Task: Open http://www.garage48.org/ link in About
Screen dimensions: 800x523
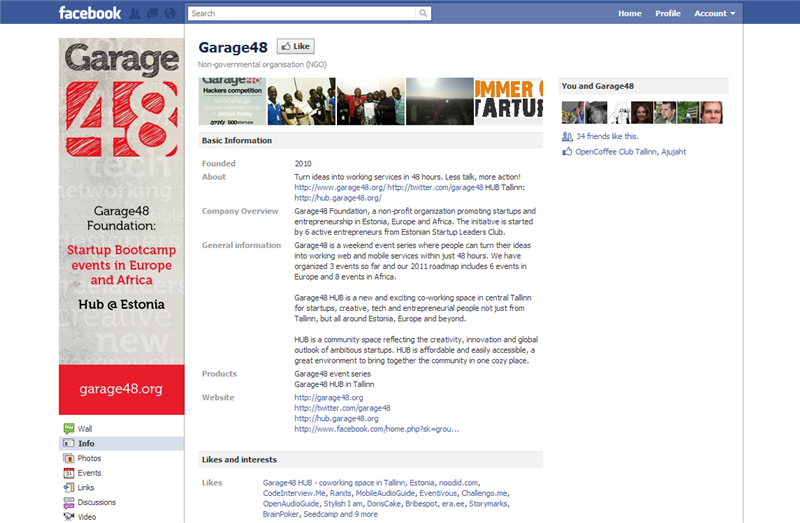Action: coord(340,187)
